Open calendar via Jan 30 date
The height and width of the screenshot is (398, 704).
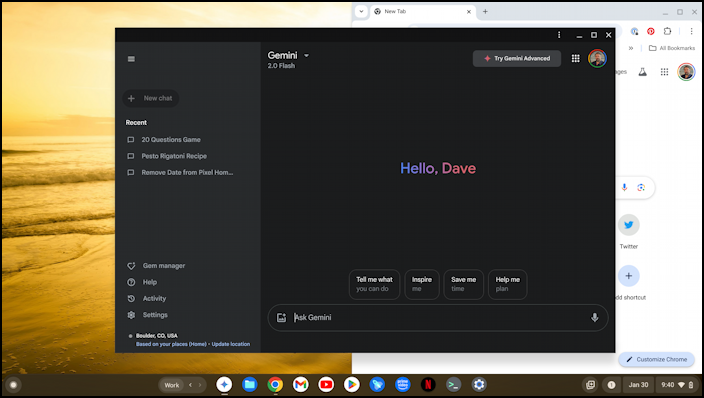pos(638,385)
